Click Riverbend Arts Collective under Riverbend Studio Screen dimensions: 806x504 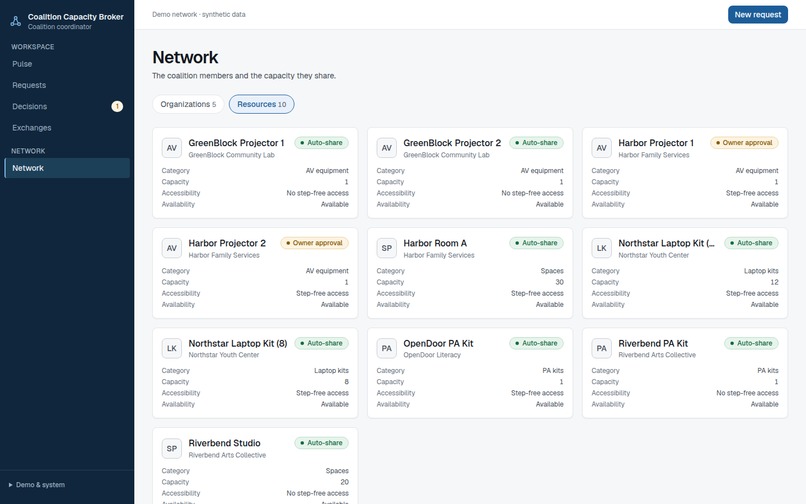pos(227,455)
